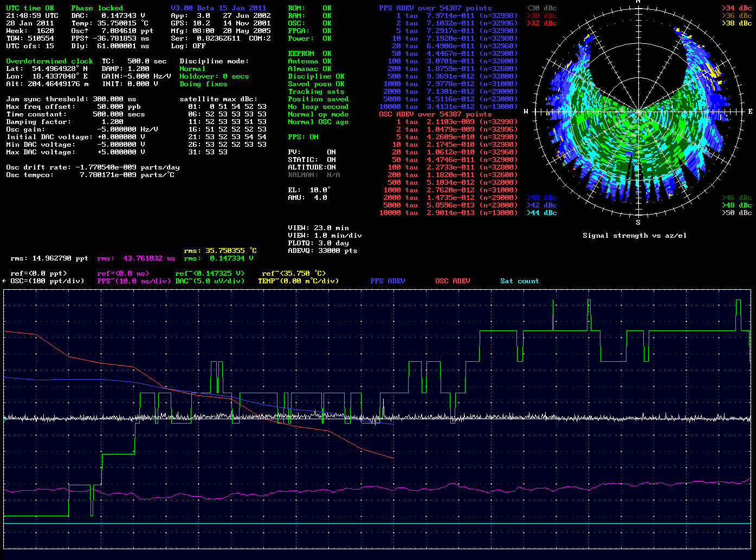Click the W compass marker on the sky plot
The image size is (756, 560).
coord(526,112)
